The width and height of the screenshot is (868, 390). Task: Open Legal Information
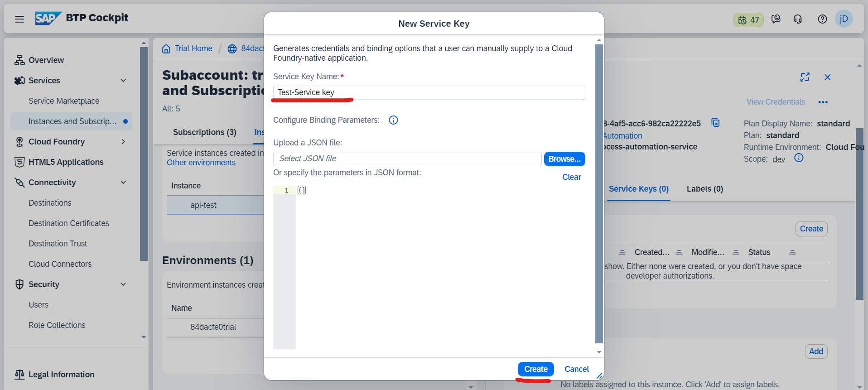click(x=62, y=375)
